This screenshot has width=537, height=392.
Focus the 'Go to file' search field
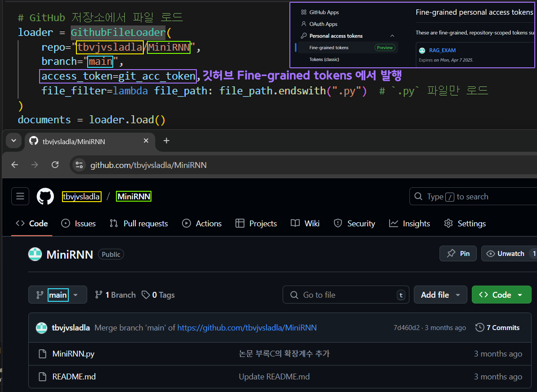(x=346, y=295)
